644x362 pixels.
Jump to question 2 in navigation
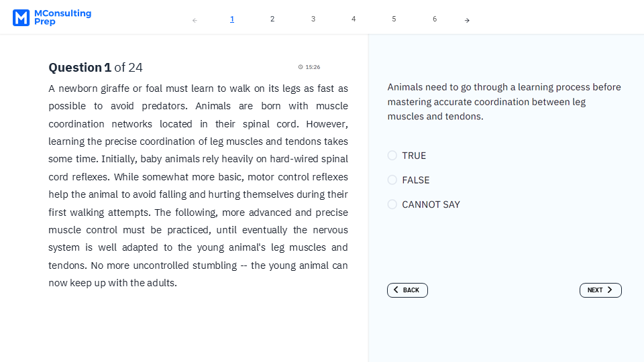click(x=272, y=19)
